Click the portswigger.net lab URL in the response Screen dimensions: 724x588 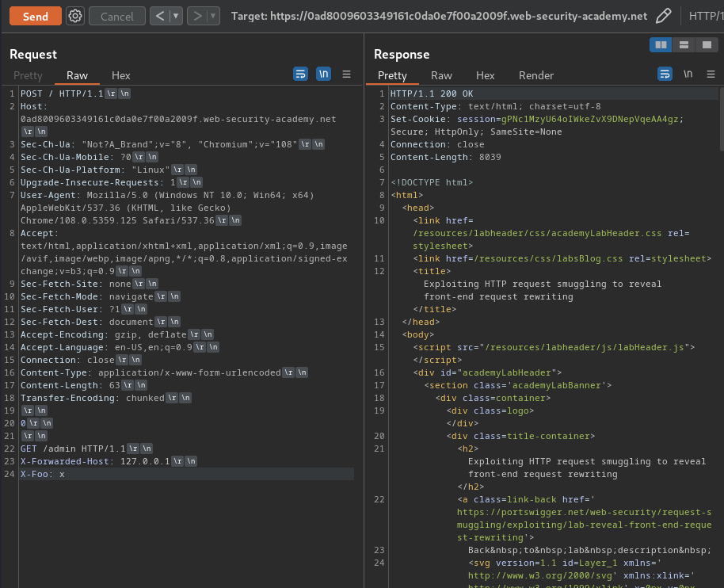584,525
